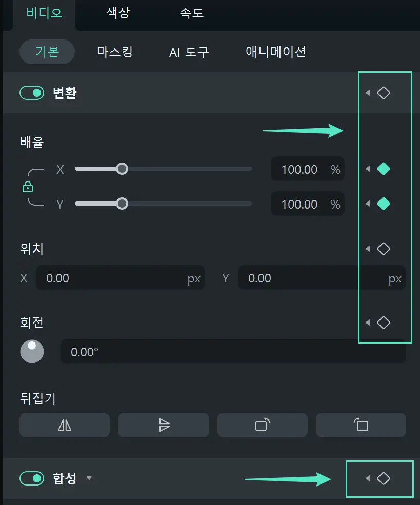Click the 위치 label
Viewport: 420px width, 505px height.
click(x=32, y=249)
